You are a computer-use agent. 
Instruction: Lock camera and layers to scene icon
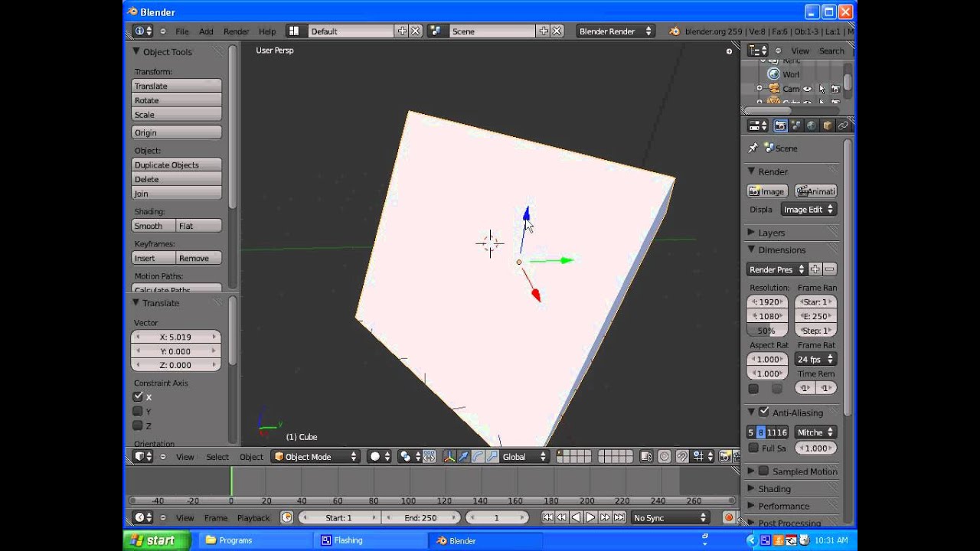[x=646, y=456]
